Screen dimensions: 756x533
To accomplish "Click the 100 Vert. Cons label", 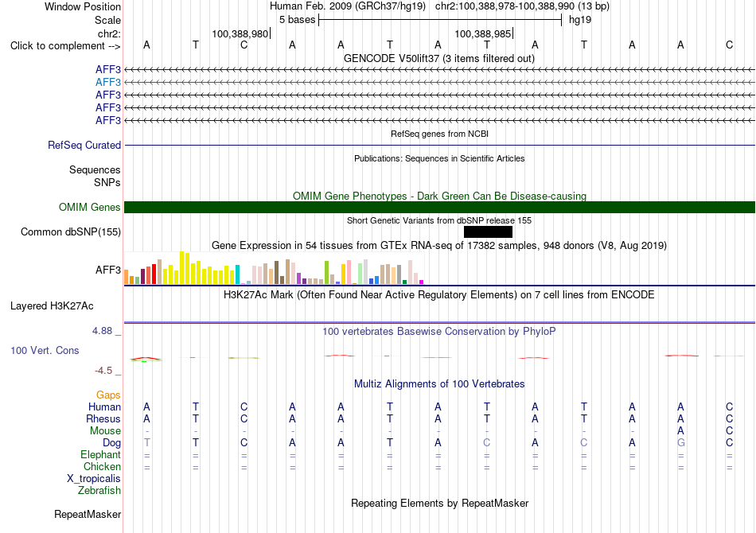I will (x=45, y=350).
